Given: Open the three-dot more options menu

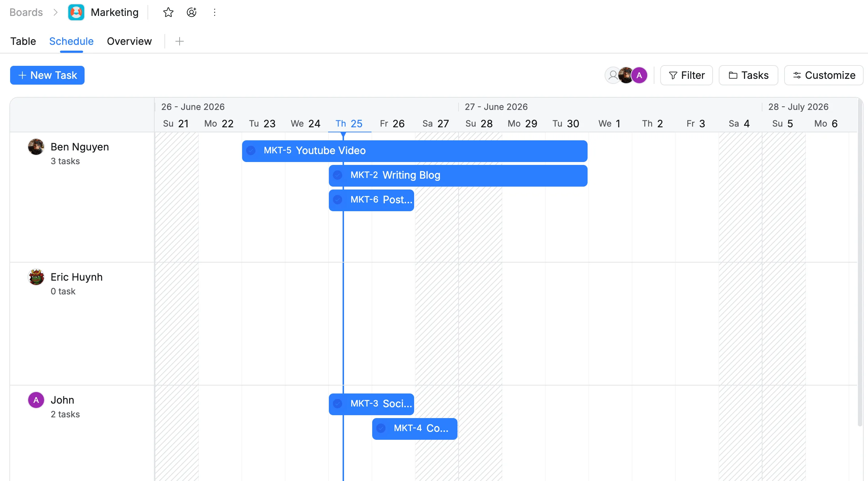Looking at the screenshot, I should (215, 12).
